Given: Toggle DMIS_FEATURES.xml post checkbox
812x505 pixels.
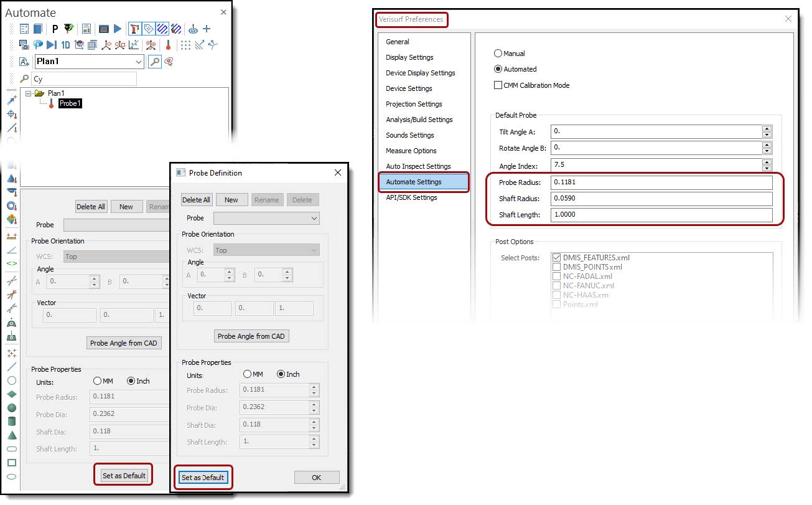Looking at the screenshot, I should coord(556,257).
